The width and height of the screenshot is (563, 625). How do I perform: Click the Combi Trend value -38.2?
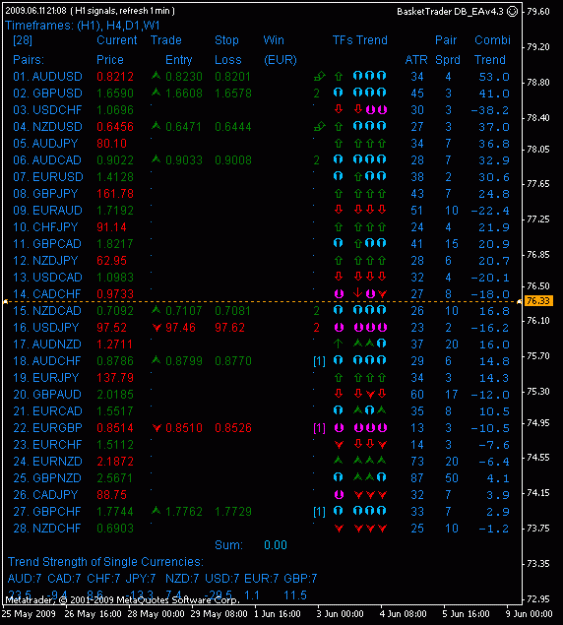490,110
